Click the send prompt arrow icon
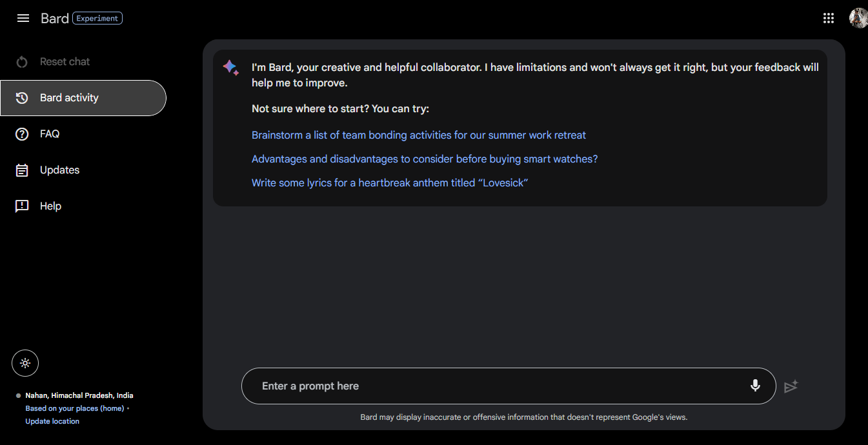Screen dimensions: 868x445 coord(791,386)
